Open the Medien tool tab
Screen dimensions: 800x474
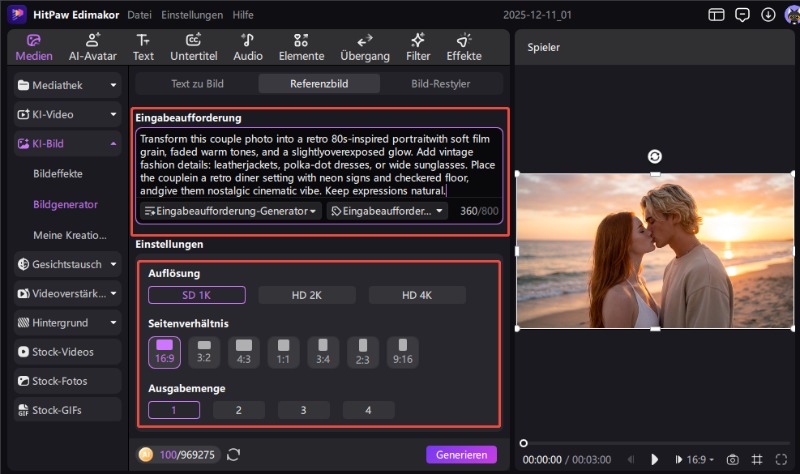point(34,47)
